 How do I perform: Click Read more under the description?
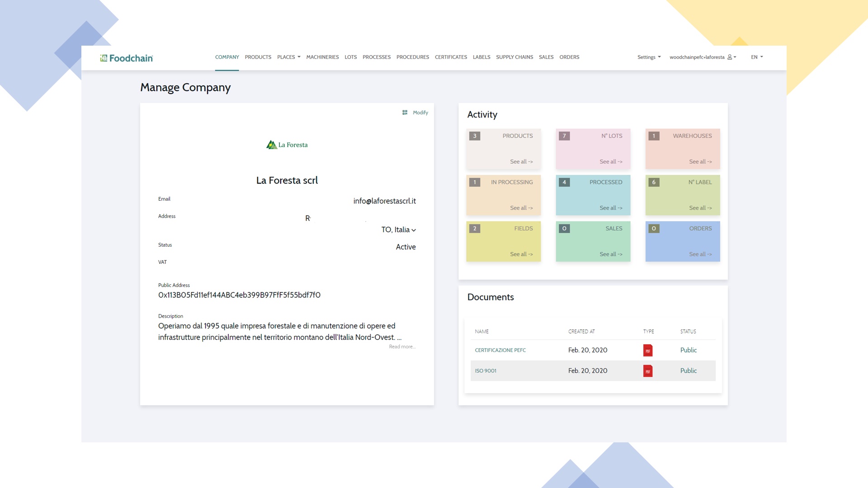pyautogui.click(x=402, y=347)
